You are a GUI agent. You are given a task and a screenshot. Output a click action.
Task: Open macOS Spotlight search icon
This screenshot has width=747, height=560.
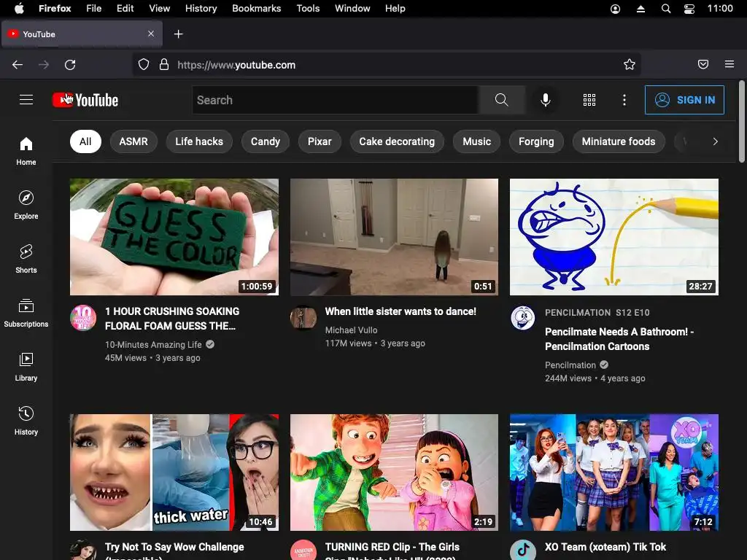[x=666, y=9]
